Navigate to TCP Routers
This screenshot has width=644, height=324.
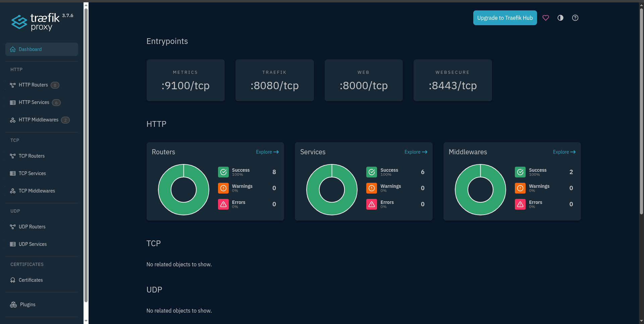tap(42, 156)
